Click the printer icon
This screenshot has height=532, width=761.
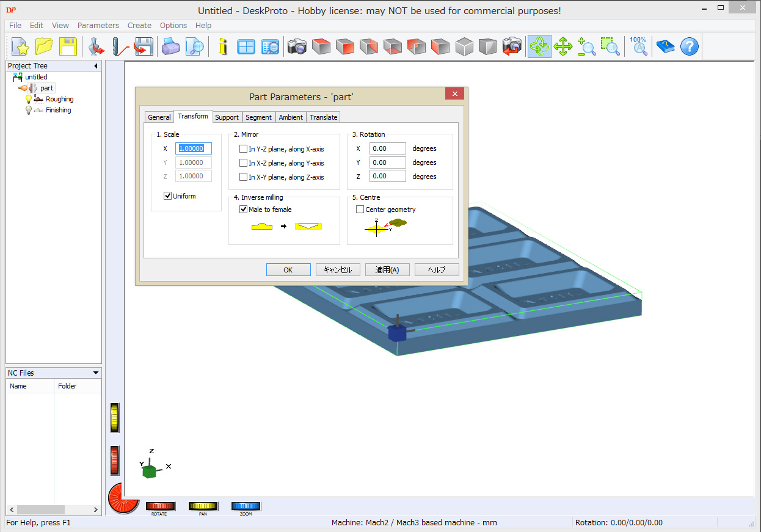tap(171, 46)
